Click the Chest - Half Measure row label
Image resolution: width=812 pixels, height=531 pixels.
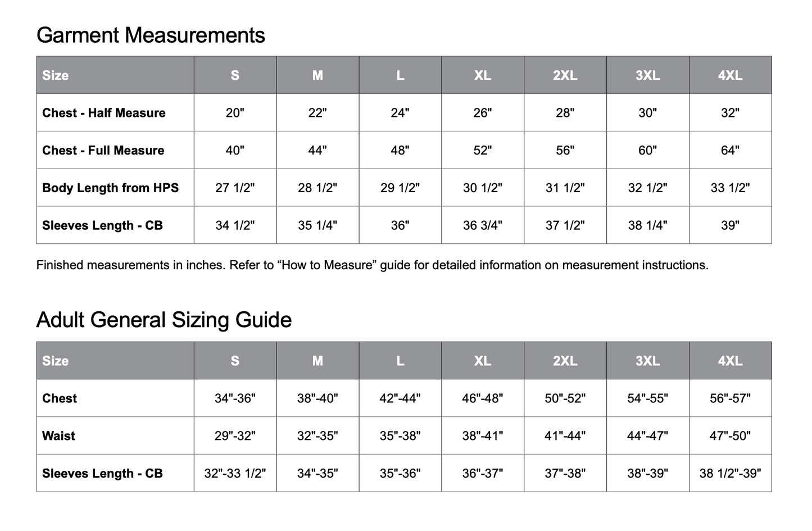104,113
